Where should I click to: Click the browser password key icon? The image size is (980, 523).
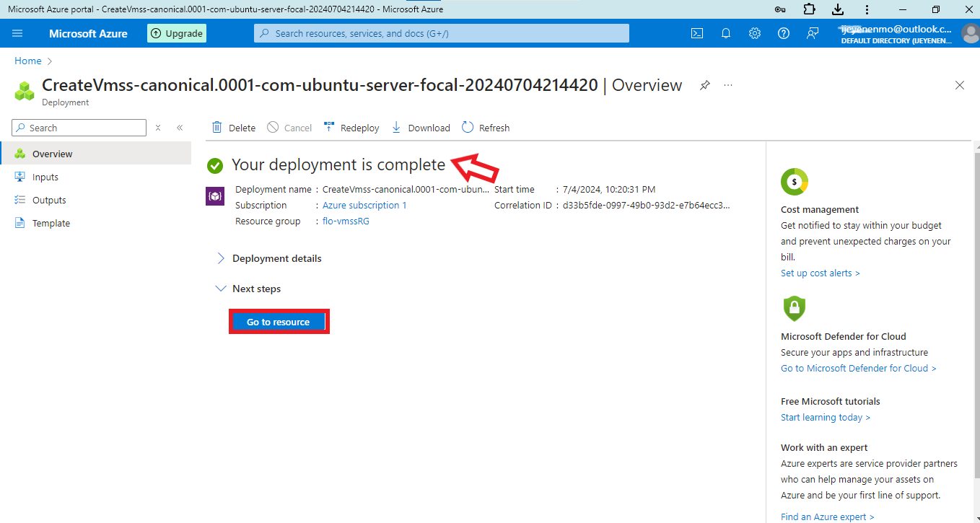(x=779, y=9)
